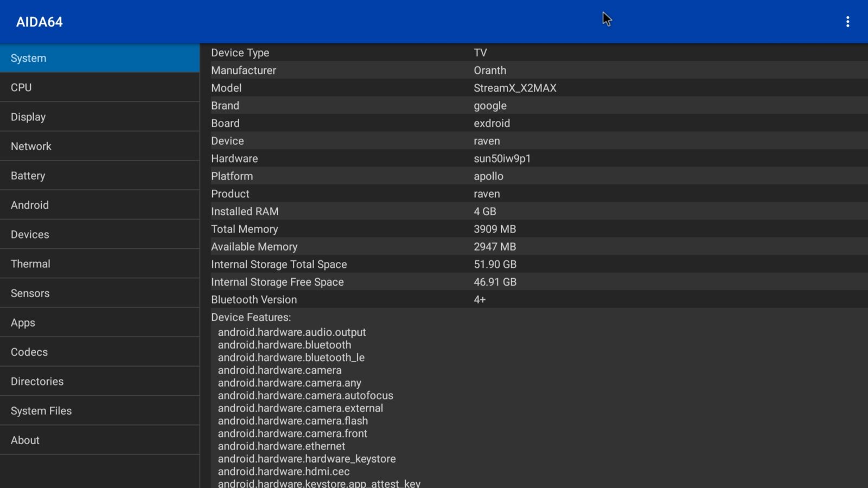Image resolution: width=868 pixels, height=488 pixels.
Task: Open the Directories page
Action: 100,381
